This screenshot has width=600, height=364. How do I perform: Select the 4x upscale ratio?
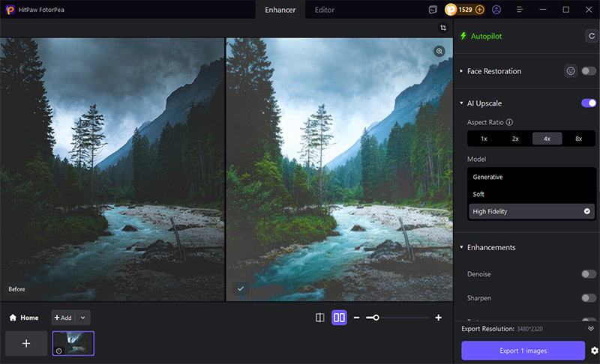pos(547,139)
